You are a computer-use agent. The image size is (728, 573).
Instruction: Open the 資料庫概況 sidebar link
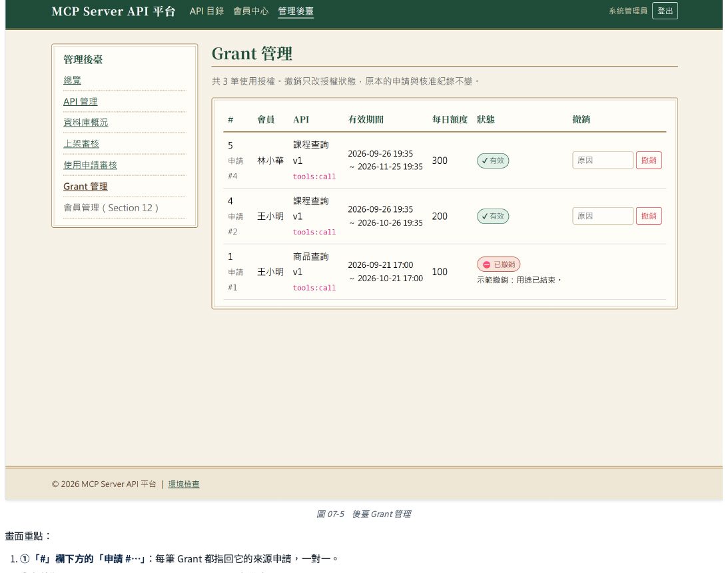[85, 122]
